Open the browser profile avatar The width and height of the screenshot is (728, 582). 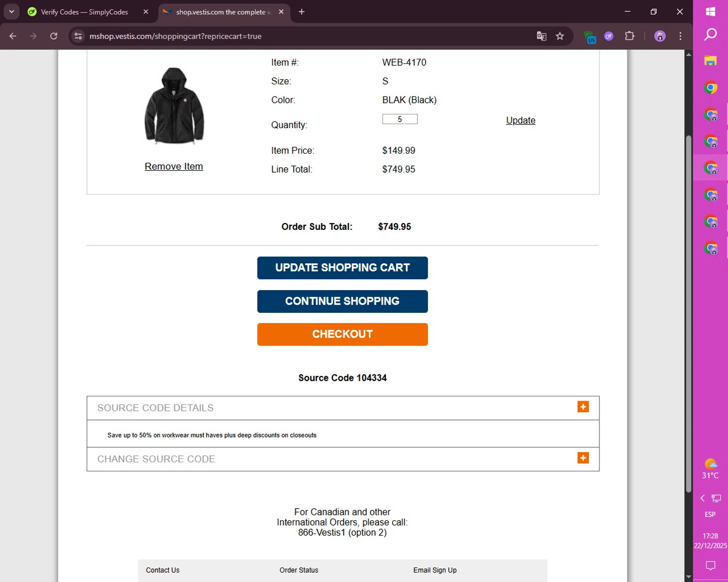click(660, 36)
